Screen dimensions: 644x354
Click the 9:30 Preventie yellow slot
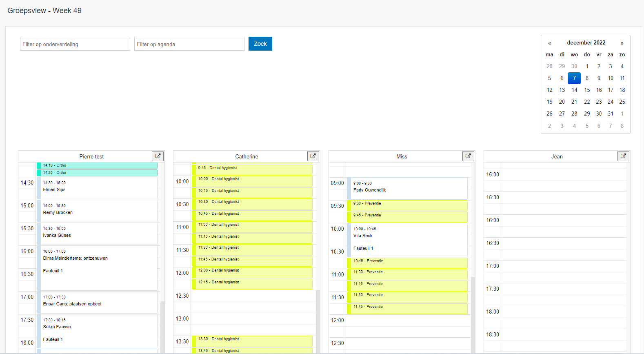(x=408, y=205)
